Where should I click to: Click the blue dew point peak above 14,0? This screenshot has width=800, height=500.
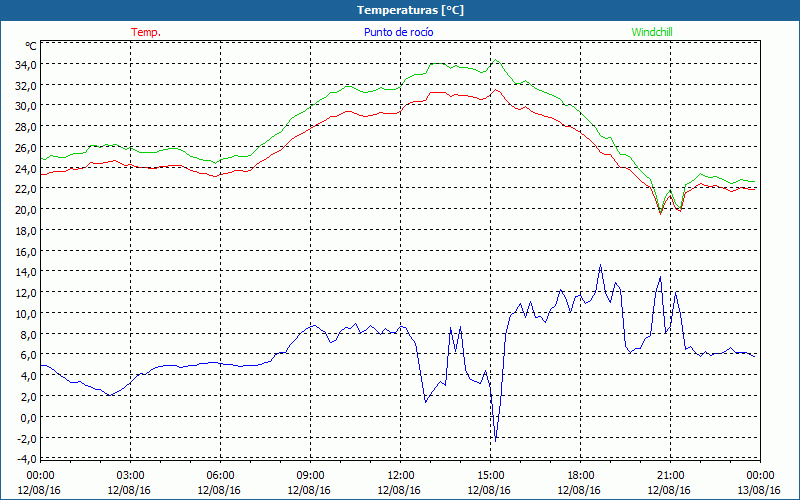[x=601, y=265]
